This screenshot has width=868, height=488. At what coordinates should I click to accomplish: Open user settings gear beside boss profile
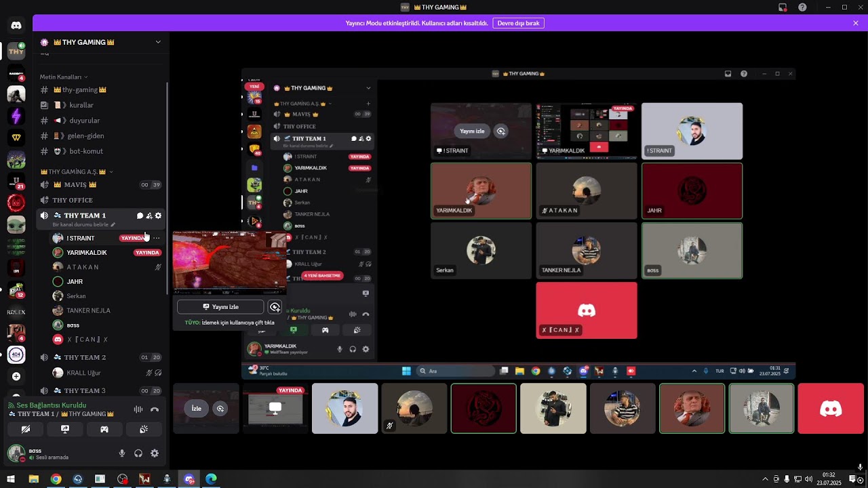[x=155, y=453]
